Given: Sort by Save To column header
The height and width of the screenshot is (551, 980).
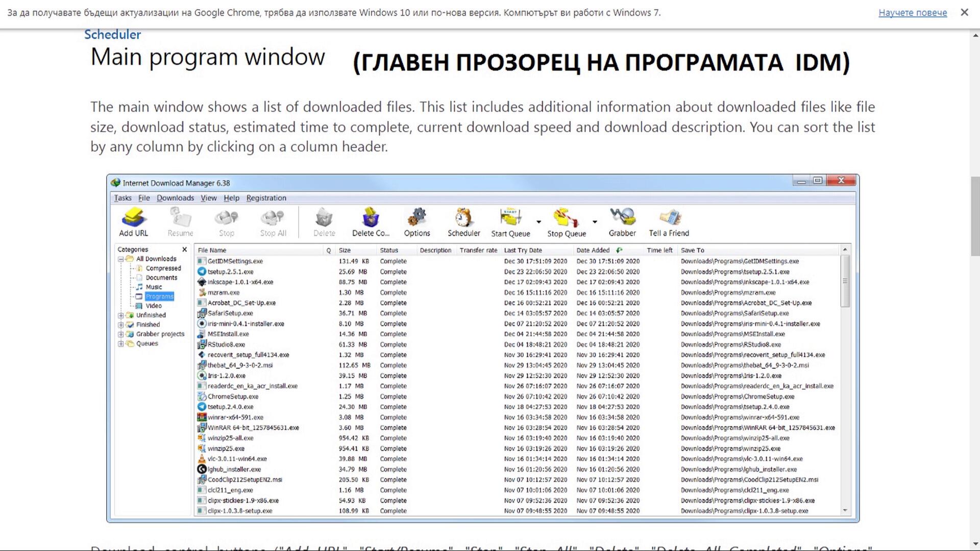Looking at the screenshot, I should (x=758, y=250).
